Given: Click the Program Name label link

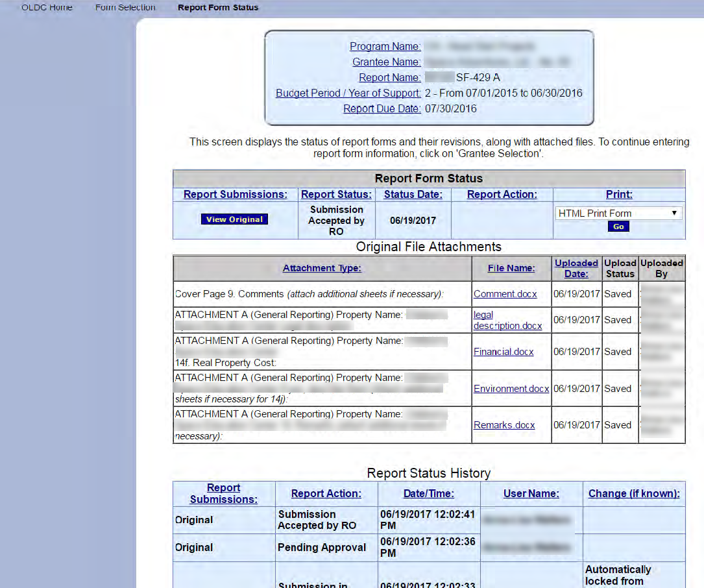Looking at the screenshot, I should coord(385,47).
